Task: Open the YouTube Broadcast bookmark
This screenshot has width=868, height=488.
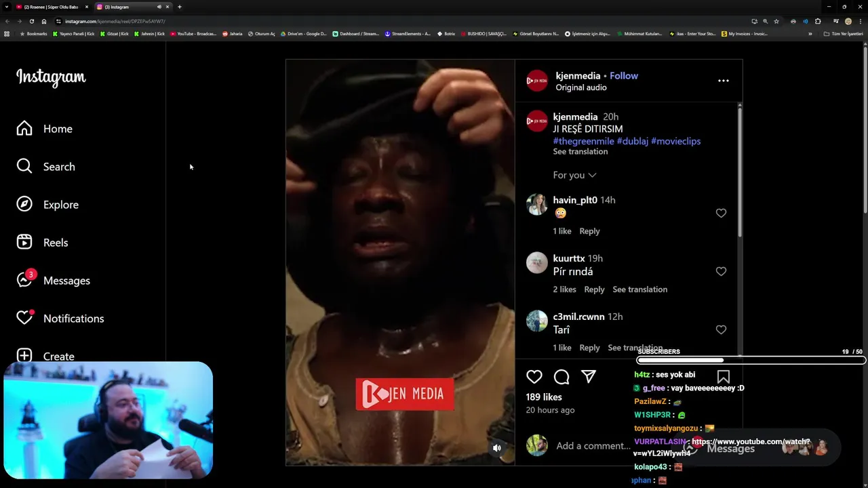Action: (193, 34)
